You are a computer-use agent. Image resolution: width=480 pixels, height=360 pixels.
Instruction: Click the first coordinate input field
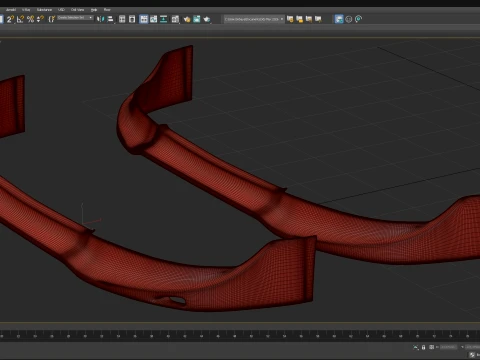pyautogui.click(x=449, y=347)
